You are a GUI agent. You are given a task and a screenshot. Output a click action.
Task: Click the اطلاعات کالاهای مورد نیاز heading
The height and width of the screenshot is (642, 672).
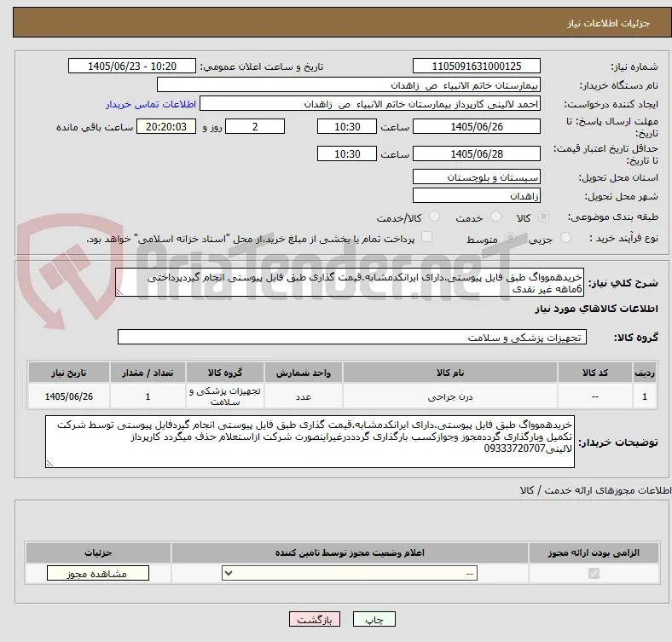(596, 309)
